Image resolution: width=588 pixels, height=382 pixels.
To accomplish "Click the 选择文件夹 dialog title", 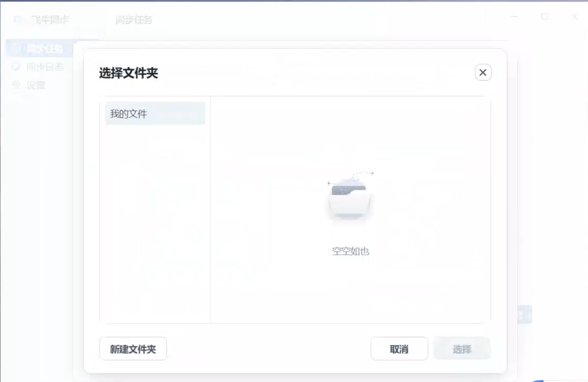I will point(128,73).
